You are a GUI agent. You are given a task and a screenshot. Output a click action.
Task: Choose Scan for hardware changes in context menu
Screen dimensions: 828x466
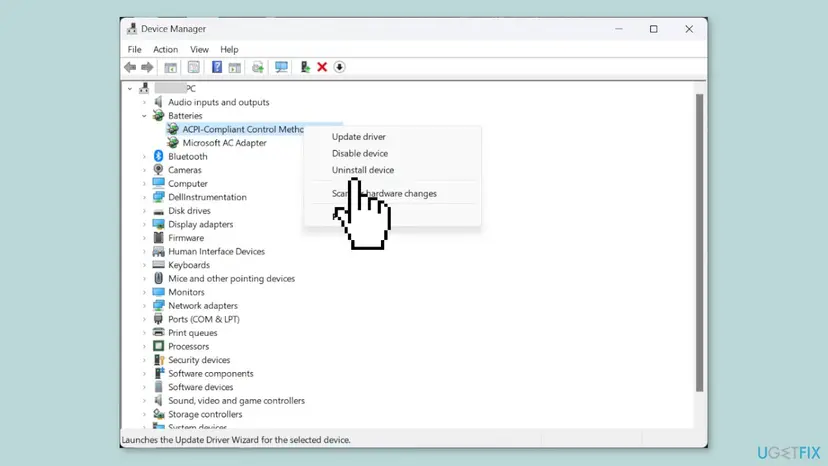[384, 193]
